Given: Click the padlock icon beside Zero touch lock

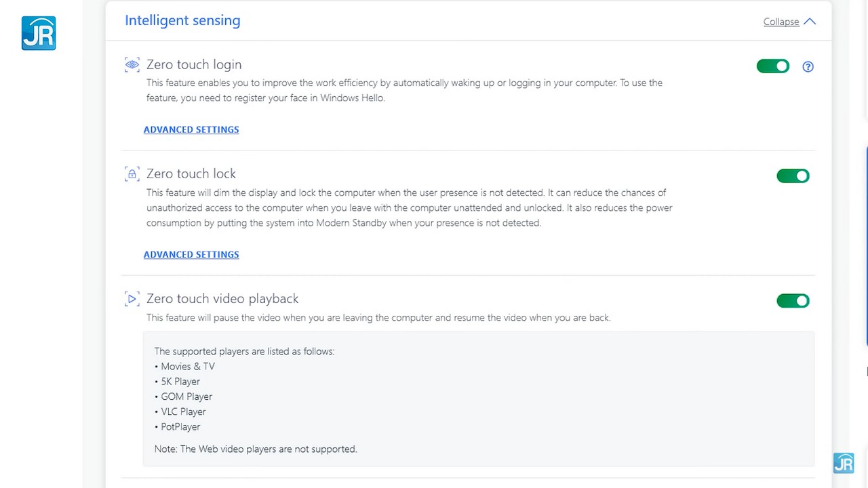Looking at the screenshot, I should (132, 174).
